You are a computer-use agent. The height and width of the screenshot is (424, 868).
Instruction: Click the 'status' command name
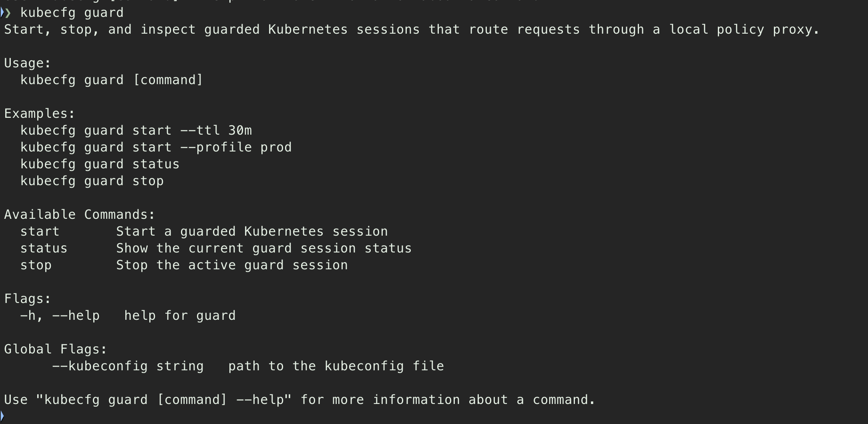coord(44,248)
